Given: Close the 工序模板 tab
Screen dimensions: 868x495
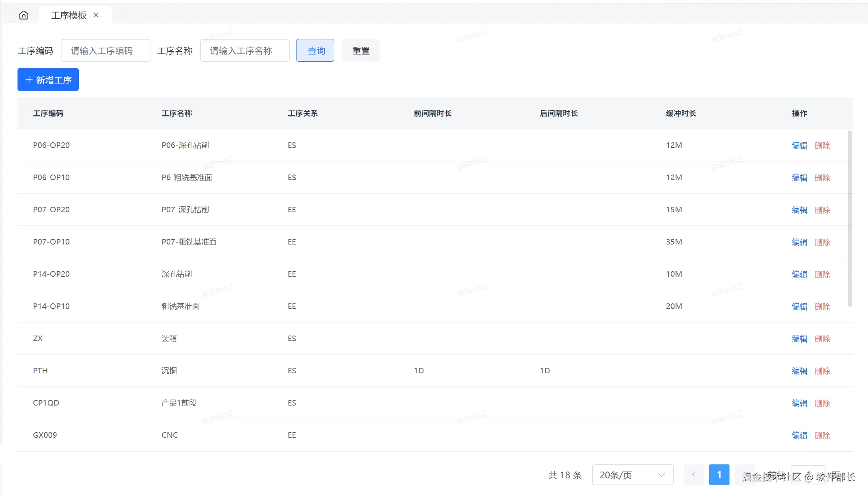Looking at the screenshot, I should coord(96,15).
